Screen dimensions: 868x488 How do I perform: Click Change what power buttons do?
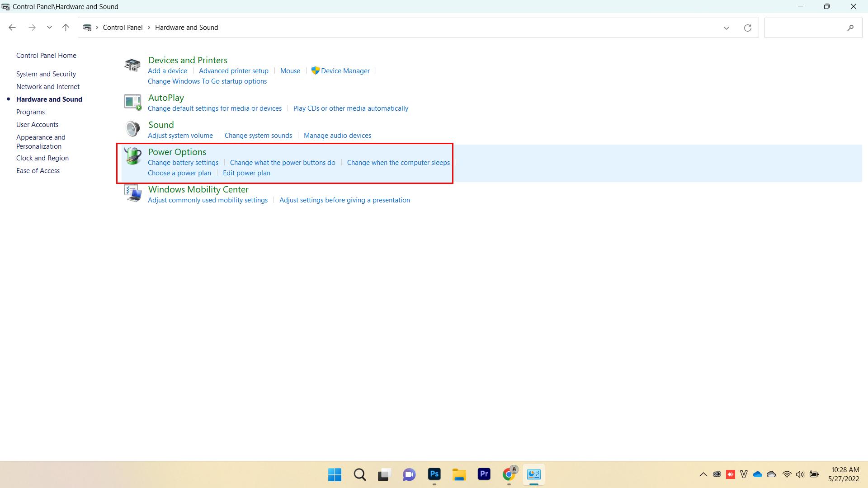[x=283, y=162]
